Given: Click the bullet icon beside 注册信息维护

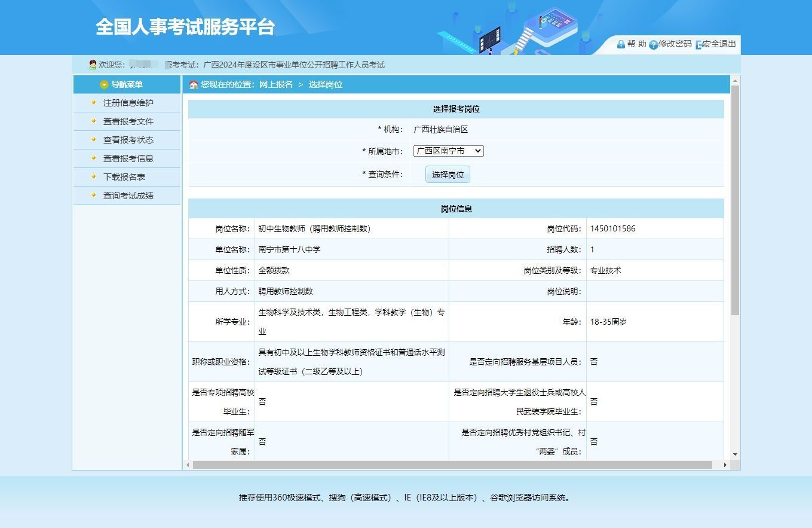Looking at the screenshot, I should pos(93,102).
